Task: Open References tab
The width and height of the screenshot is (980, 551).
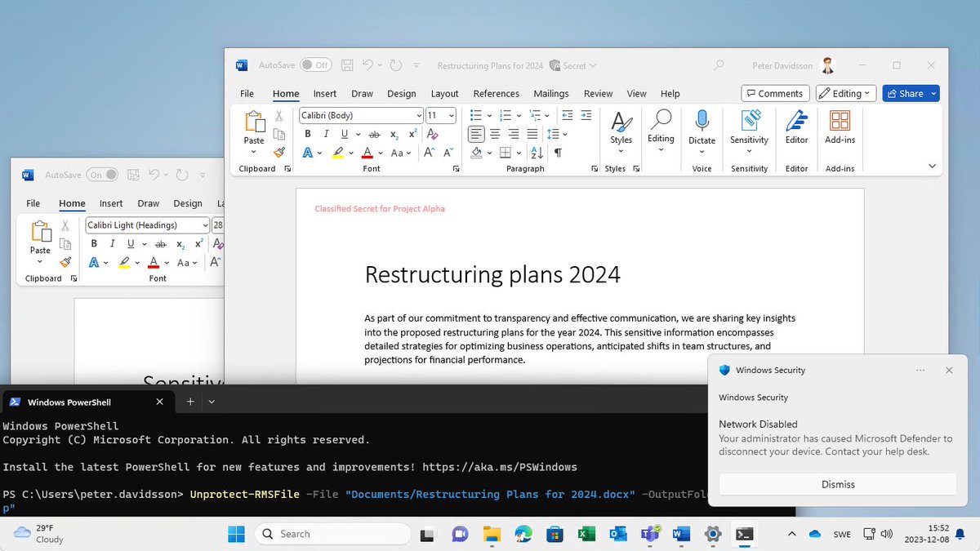Action: click(496, 93)
